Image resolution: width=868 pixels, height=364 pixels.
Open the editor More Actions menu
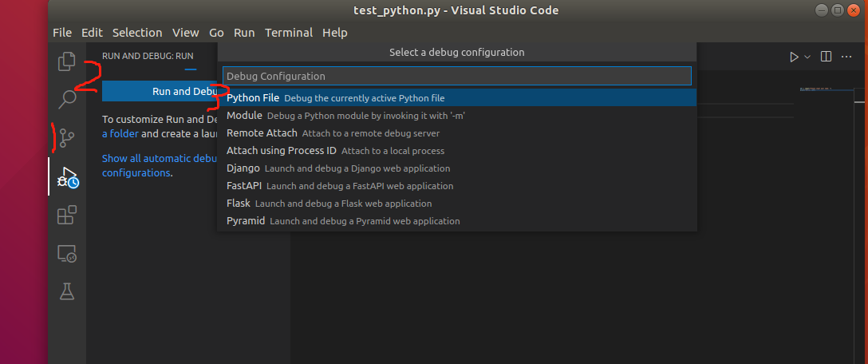pyautogui.click(x=846, y=57)
